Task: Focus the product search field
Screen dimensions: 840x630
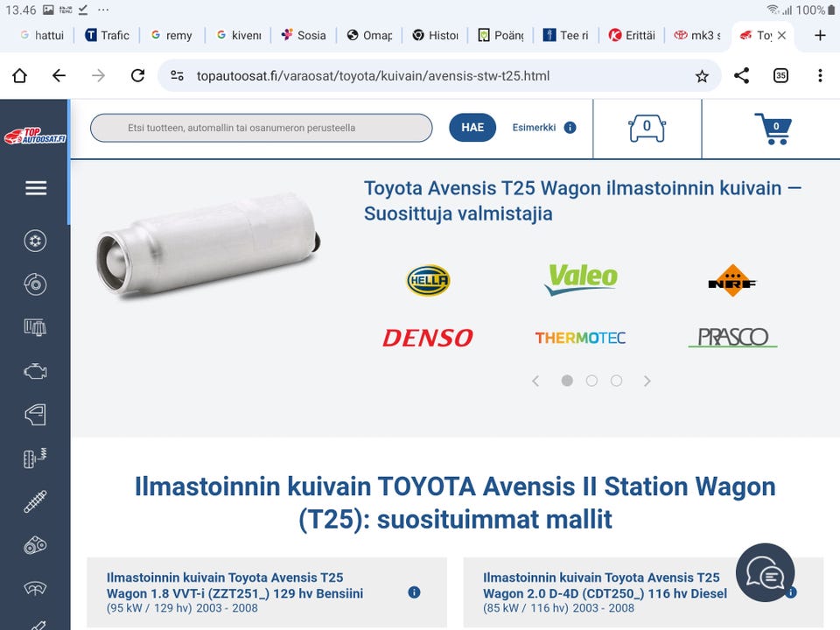Action: click(262, 128)
